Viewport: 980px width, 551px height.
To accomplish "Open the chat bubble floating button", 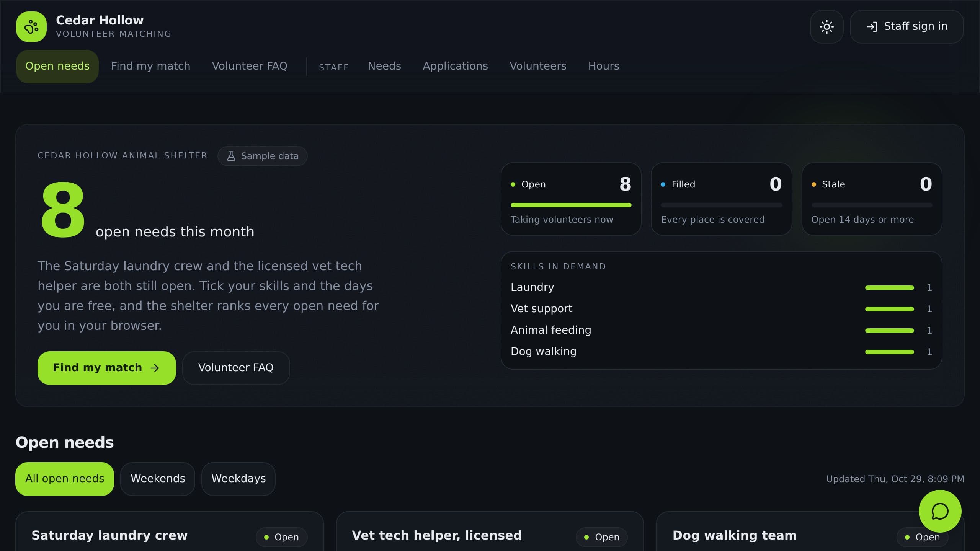I will pos(940,511).
